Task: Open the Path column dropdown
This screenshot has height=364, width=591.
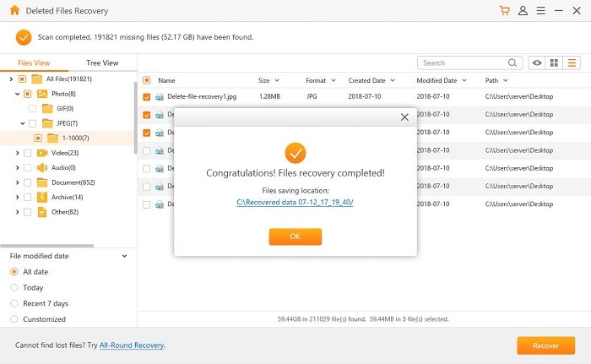Action: coord(506,80)
